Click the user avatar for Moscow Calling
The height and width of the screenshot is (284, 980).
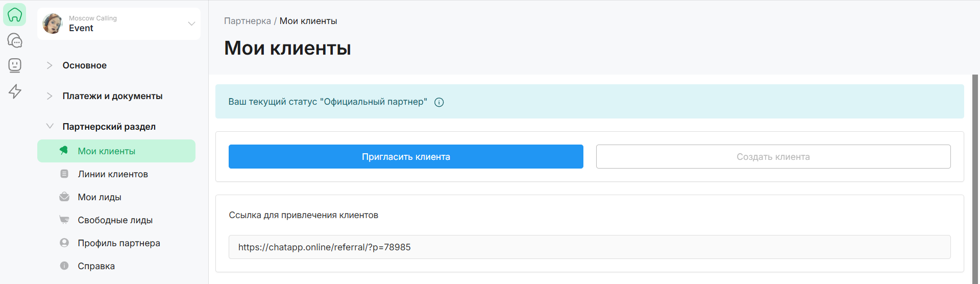coord(53,23)
